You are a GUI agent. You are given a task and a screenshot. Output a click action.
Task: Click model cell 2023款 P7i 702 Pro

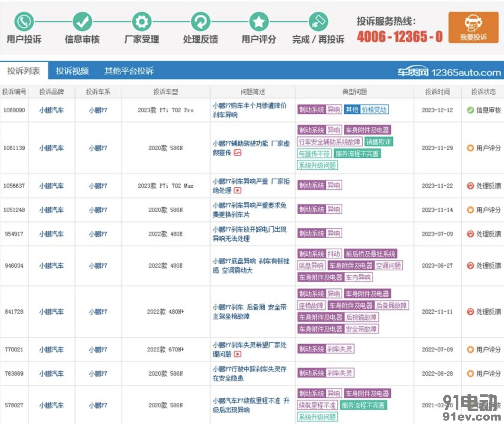[x=166, y=110]
